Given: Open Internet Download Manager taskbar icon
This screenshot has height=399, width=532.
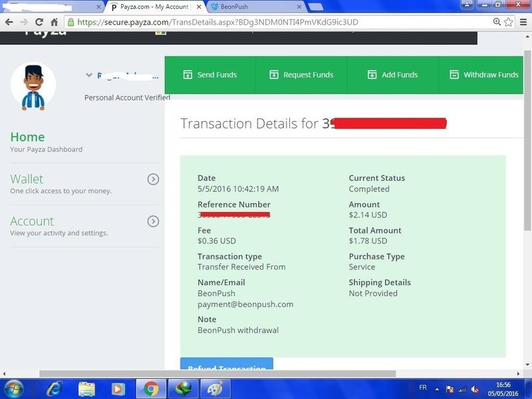Looking at the screenshot, I should (183, 389).
